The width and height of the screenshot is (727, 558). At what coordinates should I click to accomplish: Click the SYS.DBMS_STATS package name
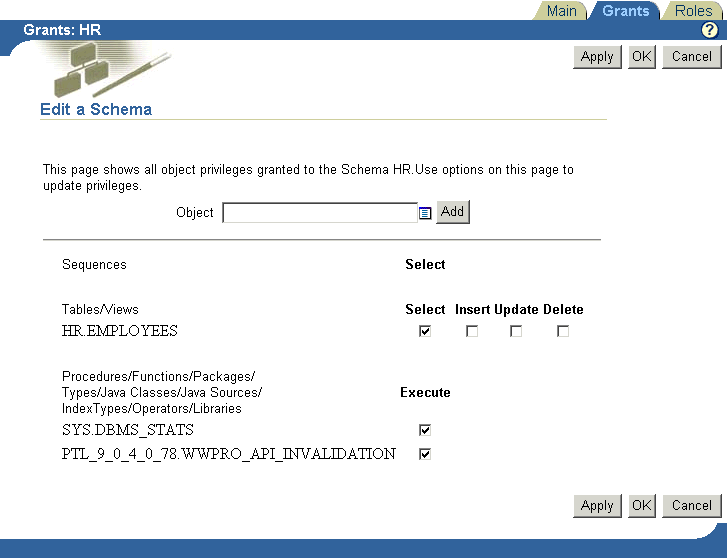click(128, 430)
